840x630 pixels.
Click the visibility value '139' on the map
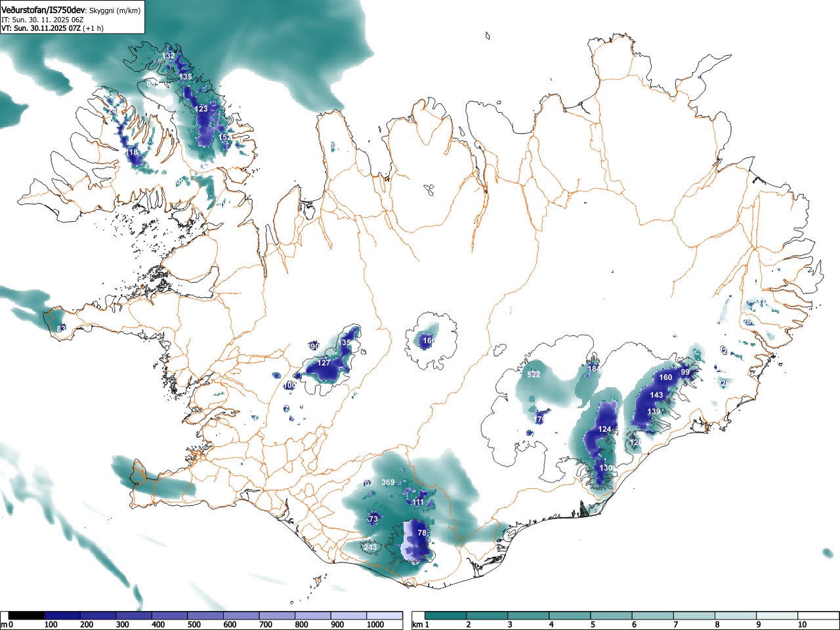(x=654, y=411)
